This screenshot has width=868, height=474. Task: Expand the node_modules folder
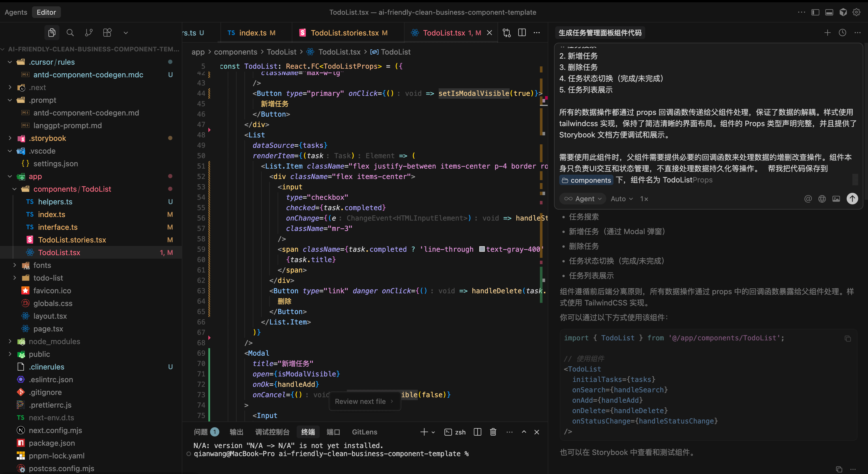point(54,341)
